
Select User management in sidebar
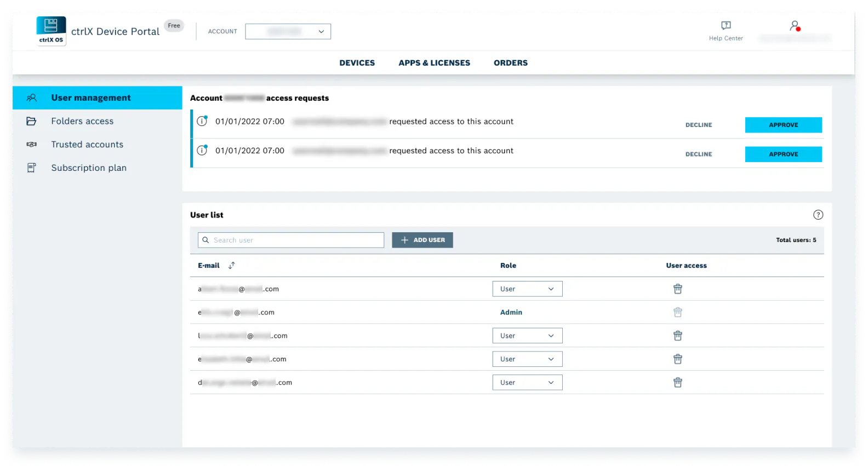coord(98,97)
